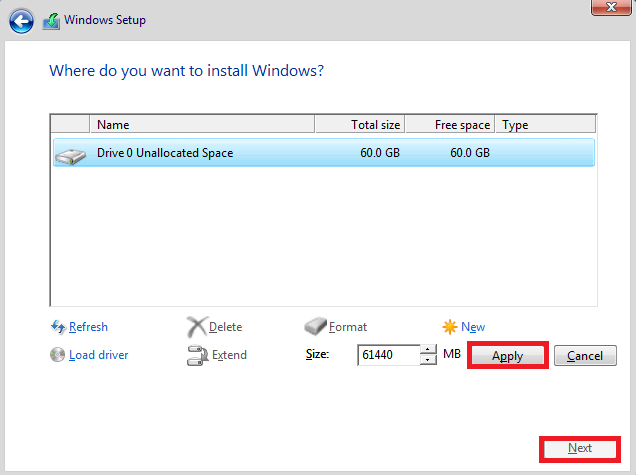Click the New star icon
636x475 pixels.
coord(450,327)
